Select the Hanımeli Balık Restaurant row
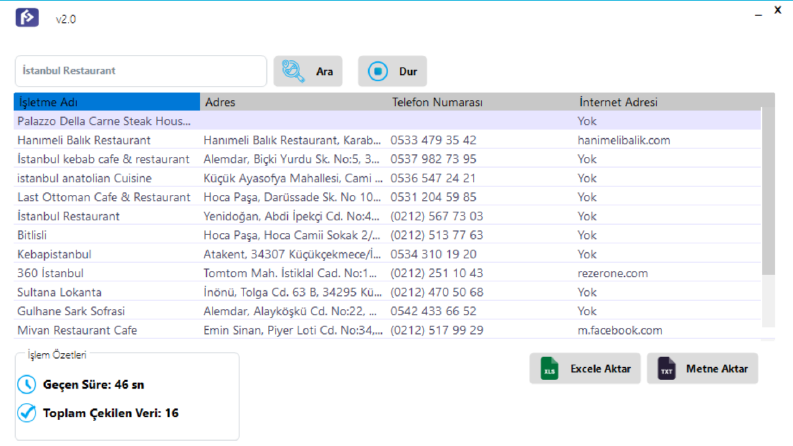Screen dimensions: 793x446 point(387,140)
